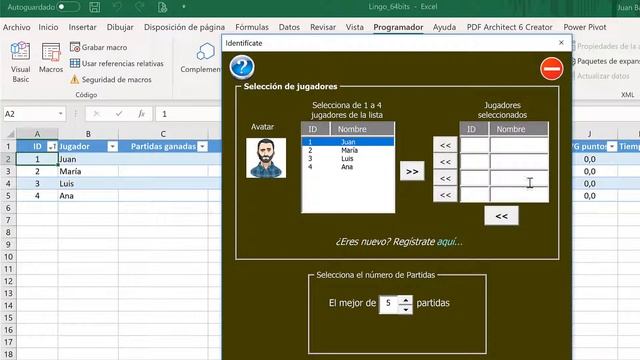The image size is (640, 360).
Task: Select cell B3 containing María
Action: 88,171
